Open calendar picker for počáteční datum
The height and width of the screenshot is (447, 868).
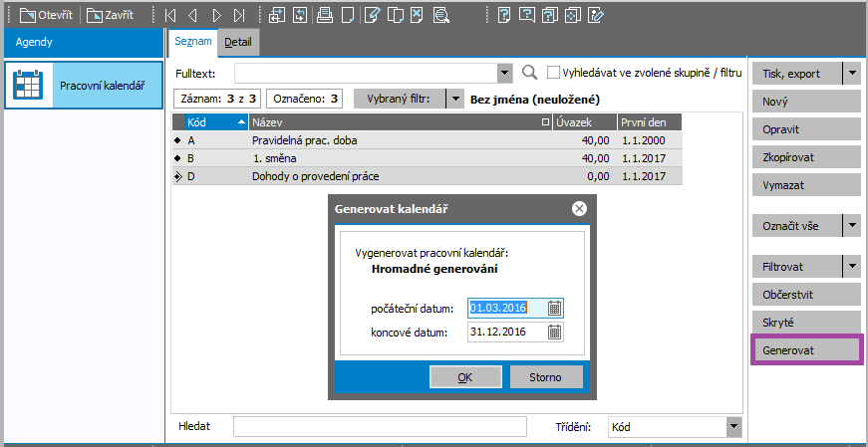(x=555, y=308)
